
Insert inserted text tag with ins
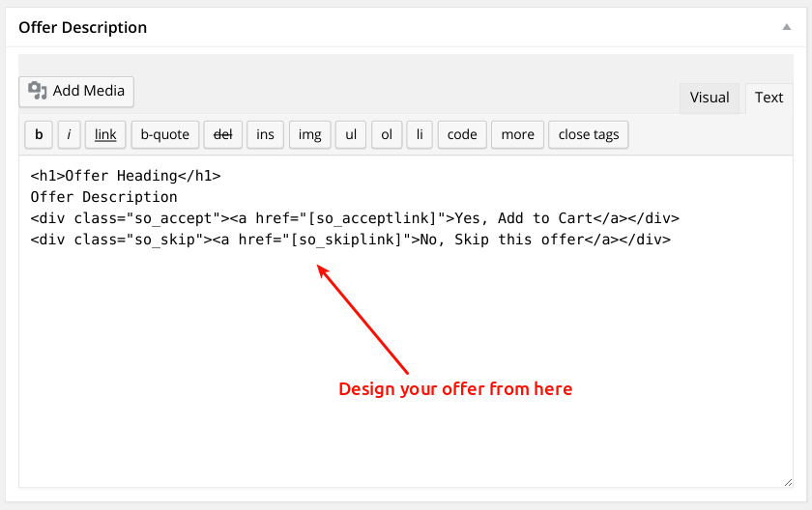[x=265, y=134]
